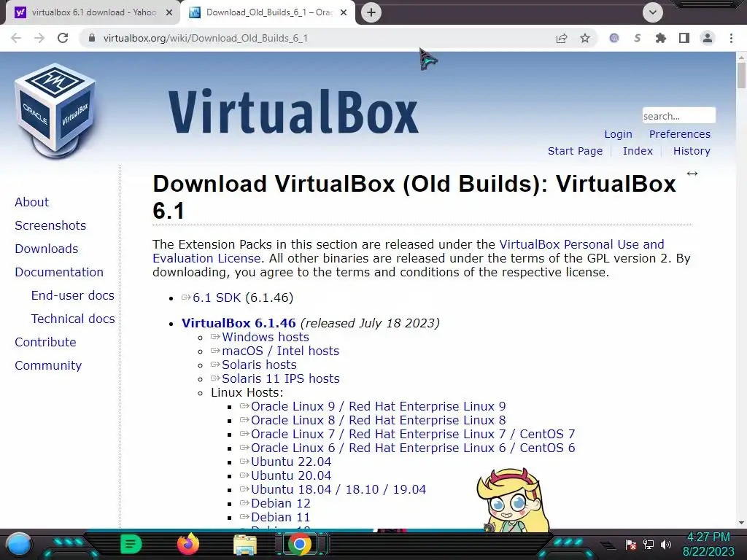747x560 pixels.
Task: Open File Explorer from the taskbar
Action: click(x=245, y=545)
